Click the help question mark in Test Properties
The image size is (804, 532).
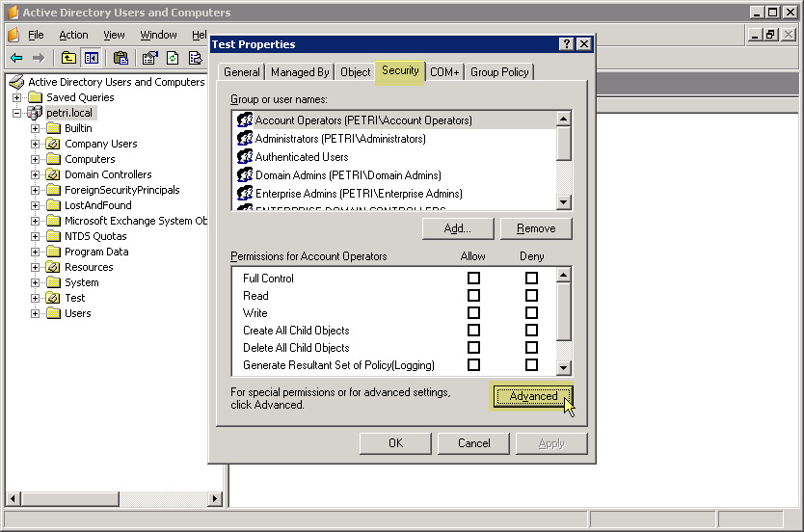pos(566,44)
